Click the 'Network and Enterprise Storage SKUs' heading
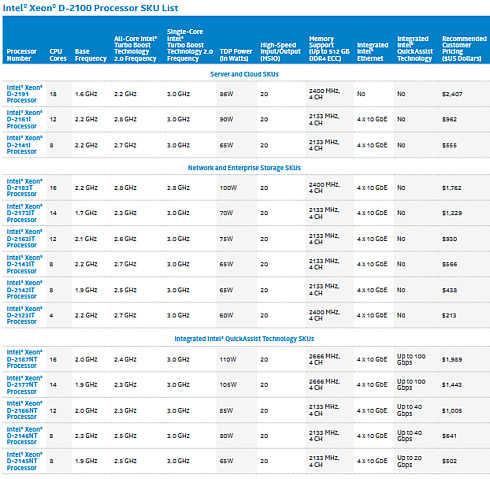Image resolution: width=490 pixels, height=479 pixels. click(x=244, y=168)
